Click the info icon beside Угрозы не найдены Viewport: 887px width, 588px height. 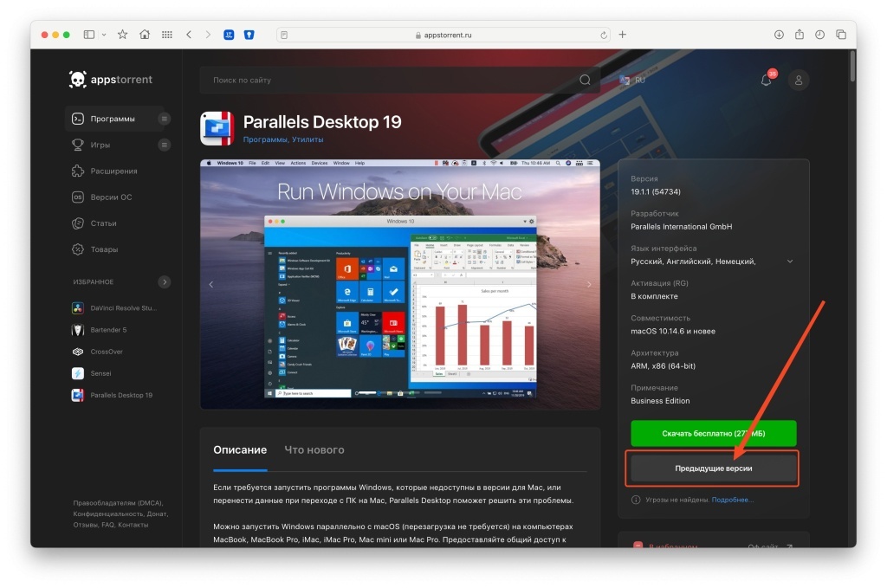tap(636, 500)
